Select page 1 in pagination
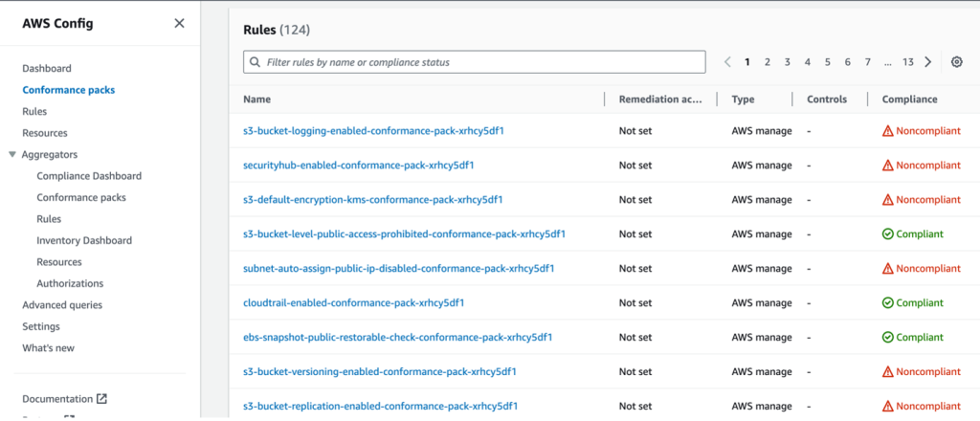Image resolution: width=980 pixels, height=421 pixels. click(746, 62)
